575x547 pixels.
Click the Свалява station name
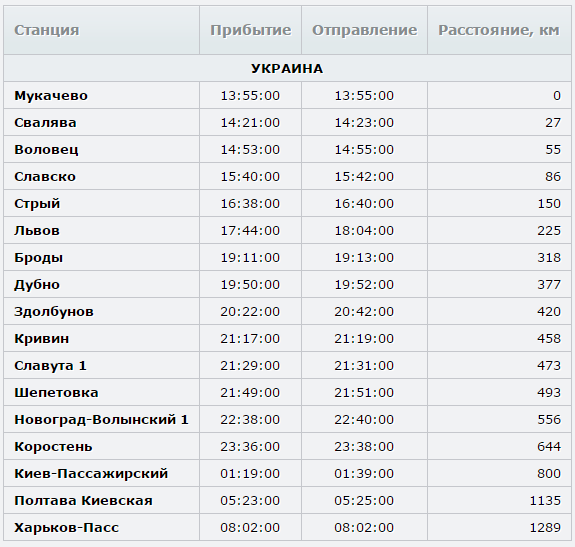[x=45, y=122]
